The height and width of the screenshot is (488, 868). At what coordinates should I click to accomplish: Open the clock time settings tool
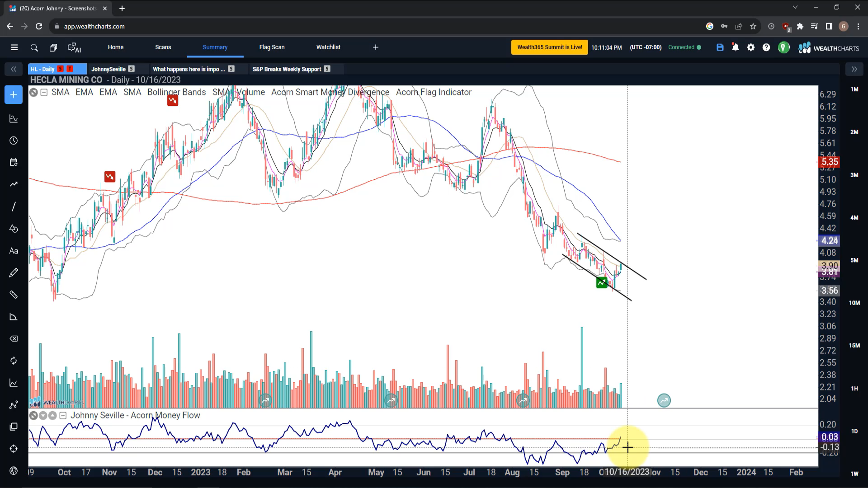[14, 141]
